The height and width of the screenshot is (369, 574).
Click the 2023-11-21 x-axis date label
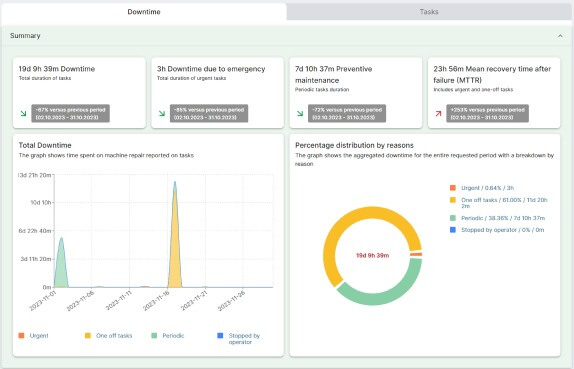pyautogui.click(x=194, y=301)
